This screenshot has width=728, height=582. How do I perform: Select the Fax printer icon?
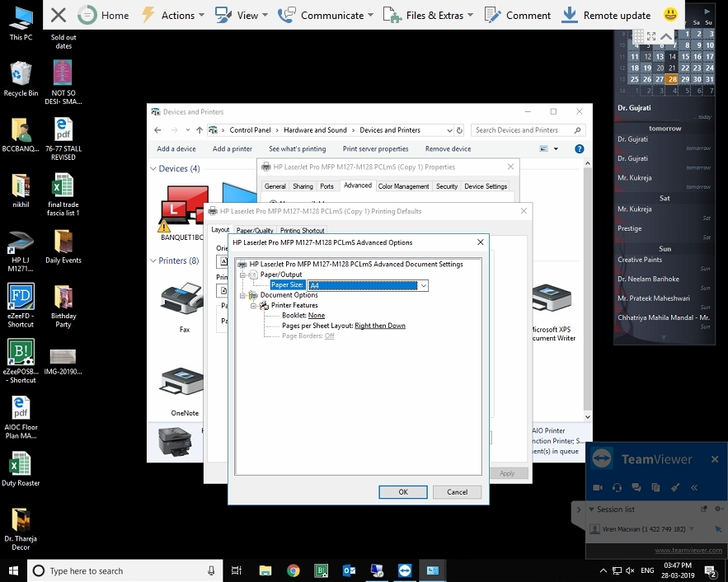[x=182, y=307]
